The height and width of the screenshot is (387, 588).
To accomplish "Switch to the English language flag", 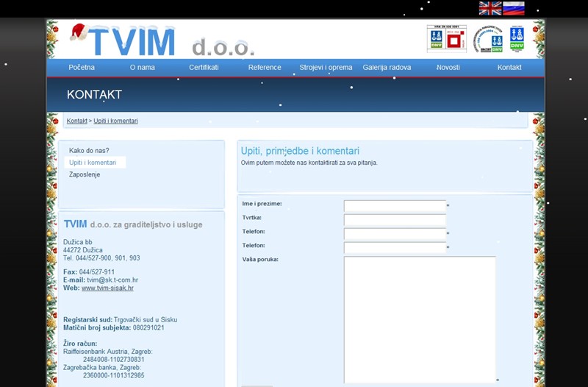I will click(490, 8).
